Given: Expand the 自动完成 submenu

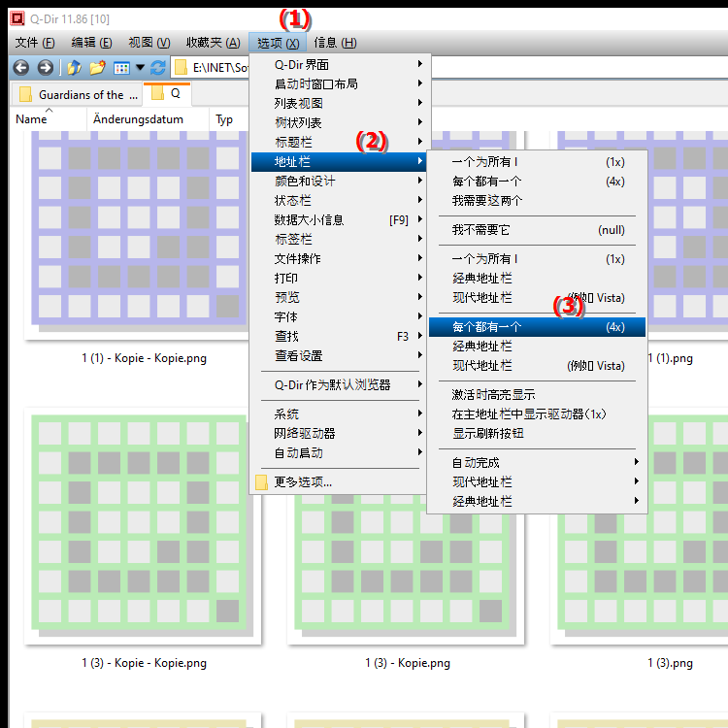Looking at the screenshot, I should [x=537, y=462].
